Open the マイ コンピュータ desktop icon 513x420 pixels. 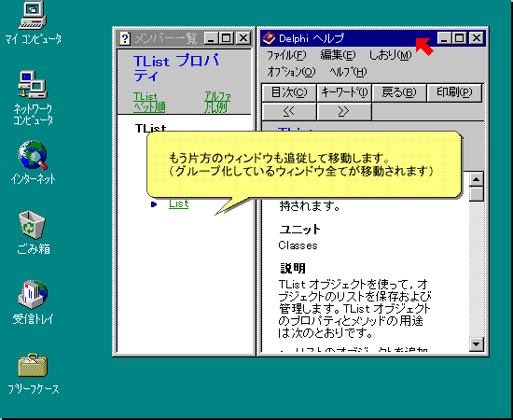[x=33, y=16]
